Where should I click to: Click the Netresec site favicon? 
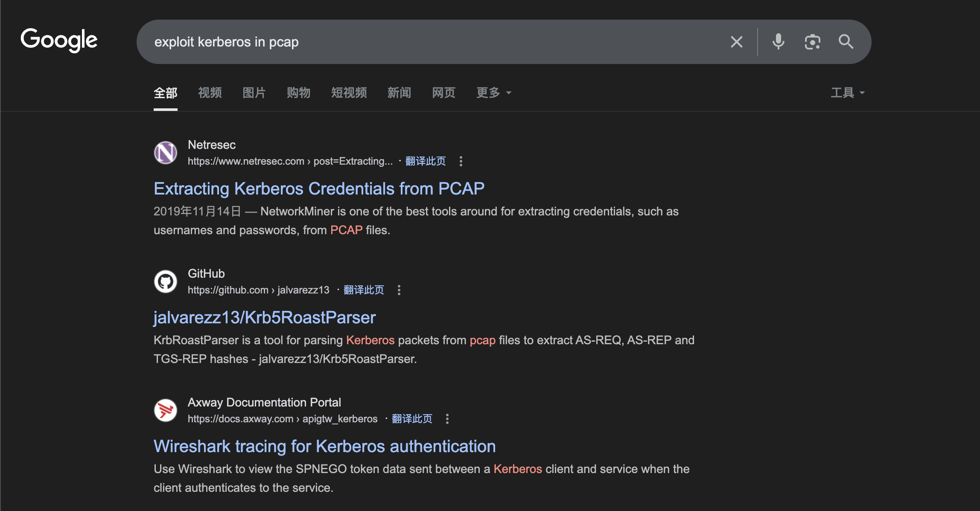(166, 153)
